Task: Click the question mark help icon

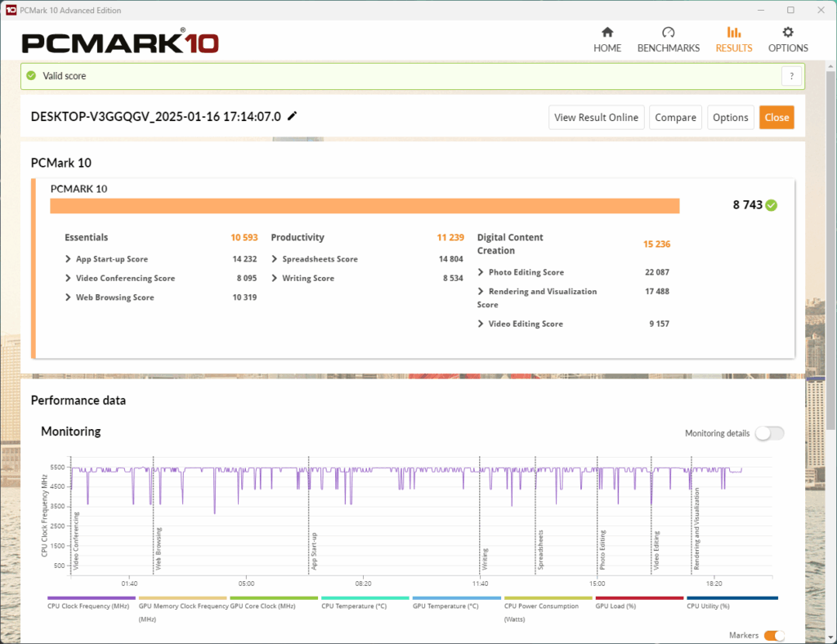Action: pyautogui.click(x=791, y=76)
